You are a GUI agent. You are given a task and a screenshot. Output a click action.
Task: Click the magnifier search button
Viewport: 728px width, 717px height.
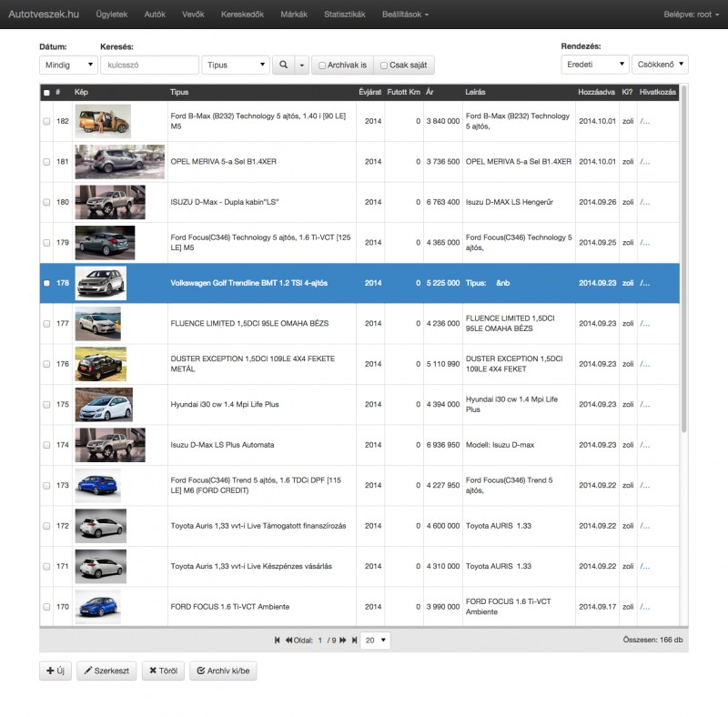coord(283,66)
